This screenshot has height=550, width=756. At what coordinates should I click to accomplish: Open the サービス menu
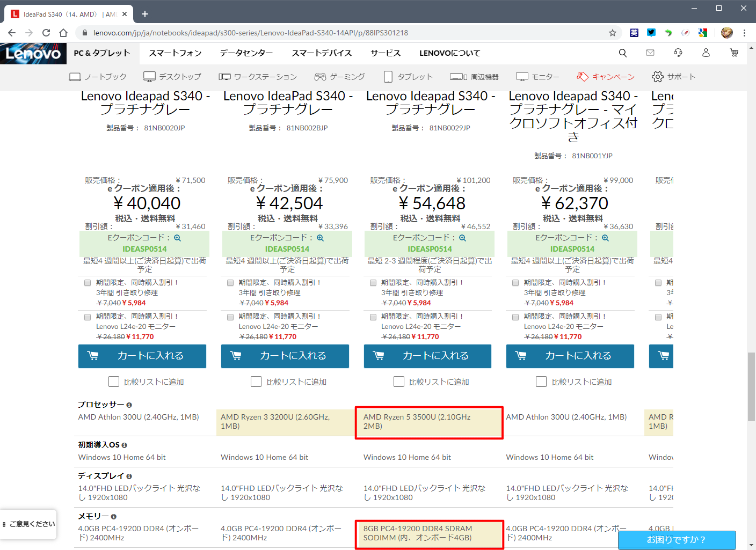tap(386, 53)
